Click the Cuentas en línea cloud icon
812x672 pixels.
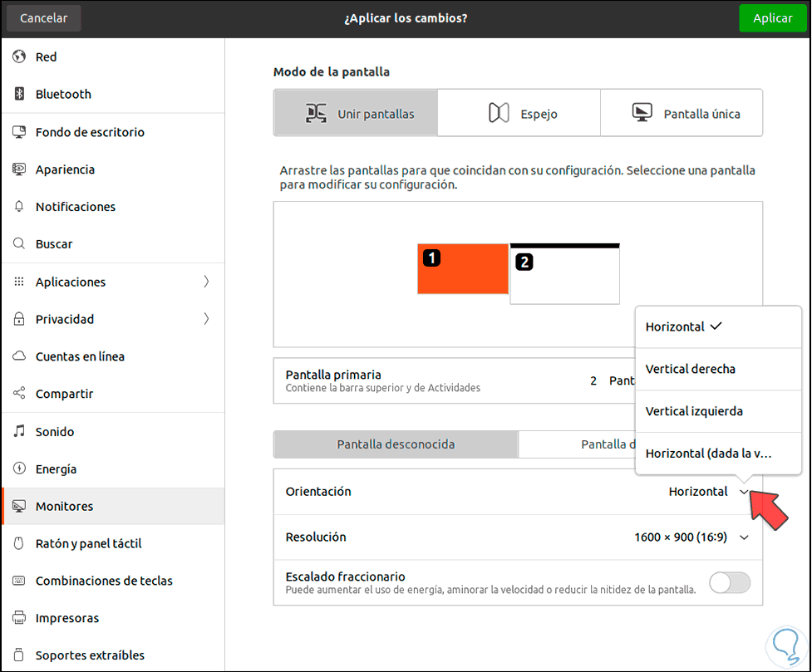tap(19, 356)
